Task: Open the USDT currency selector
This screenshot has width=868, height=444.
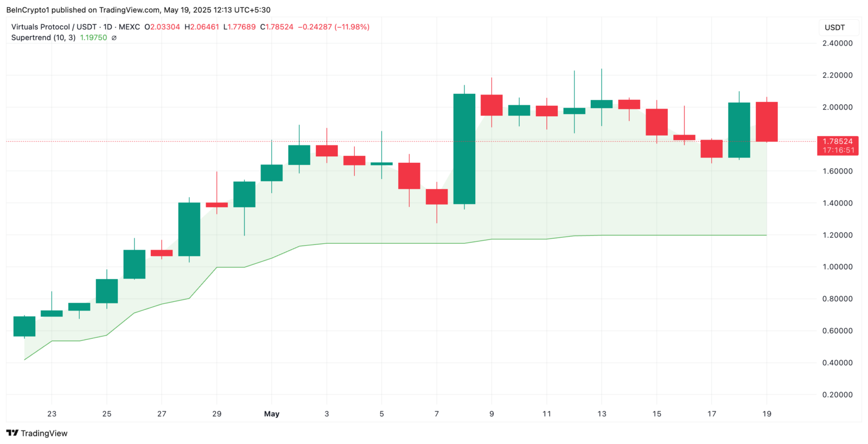Action: 835,28
